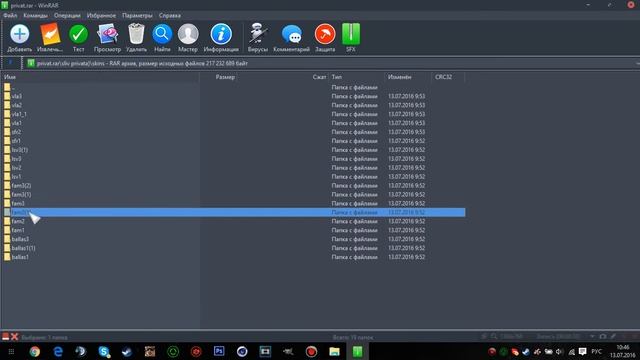This screenshot has width=640, height=360.
Task: Select the lsv3 folder
Action: (233, 159)
